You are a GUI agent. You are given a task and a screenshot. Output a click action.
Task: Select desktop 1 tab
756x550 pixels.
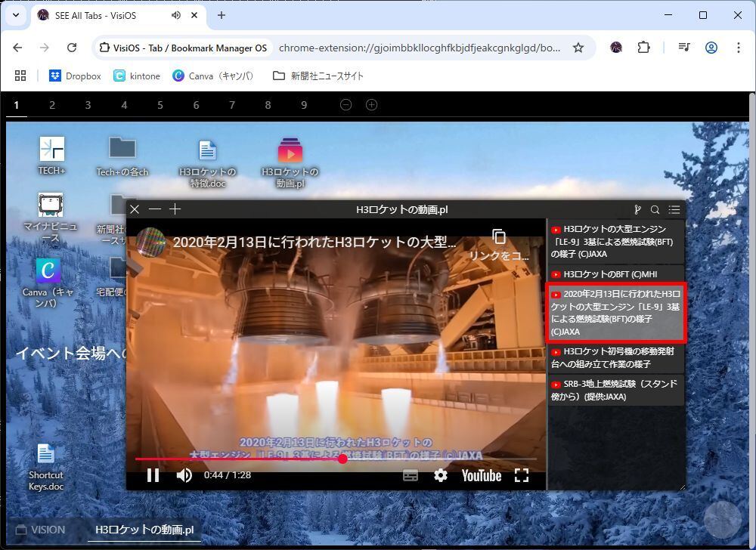[x=17, y=105]
